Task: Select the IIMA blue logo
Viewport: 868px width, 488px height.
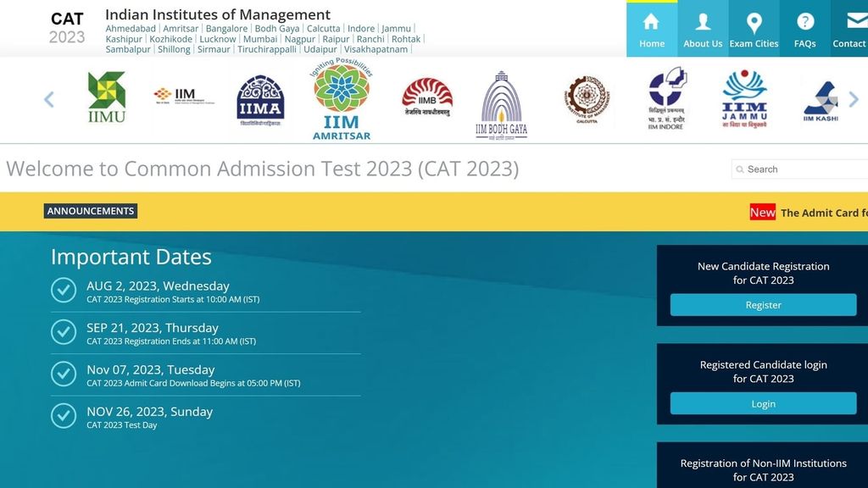Action: pos(260,100)
